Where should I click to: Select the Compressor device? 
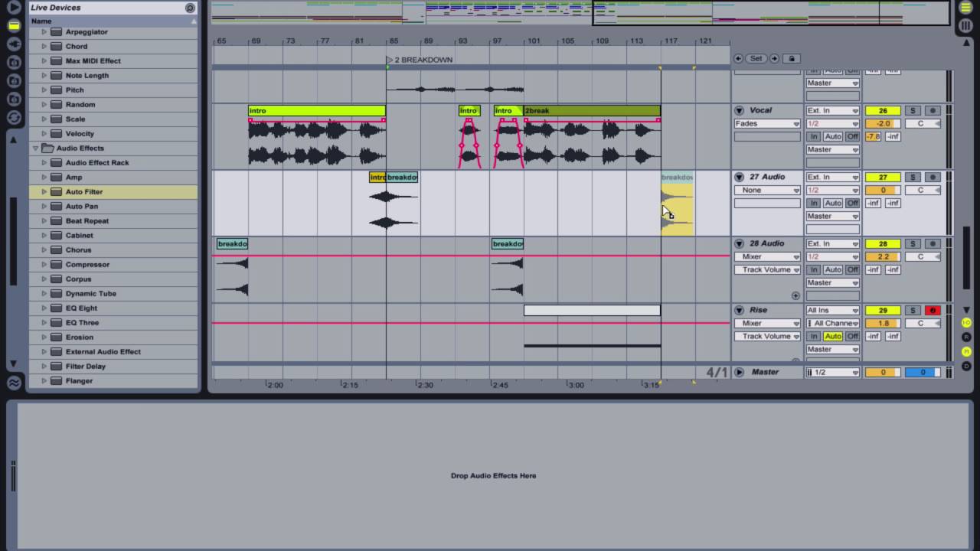click(113, 265)
